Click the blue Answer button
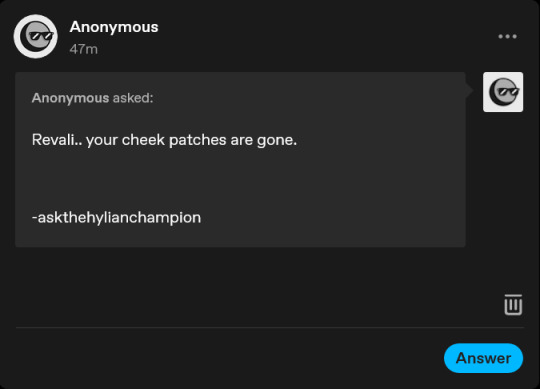Screen dimensions: 540x389 click(484, 358)
